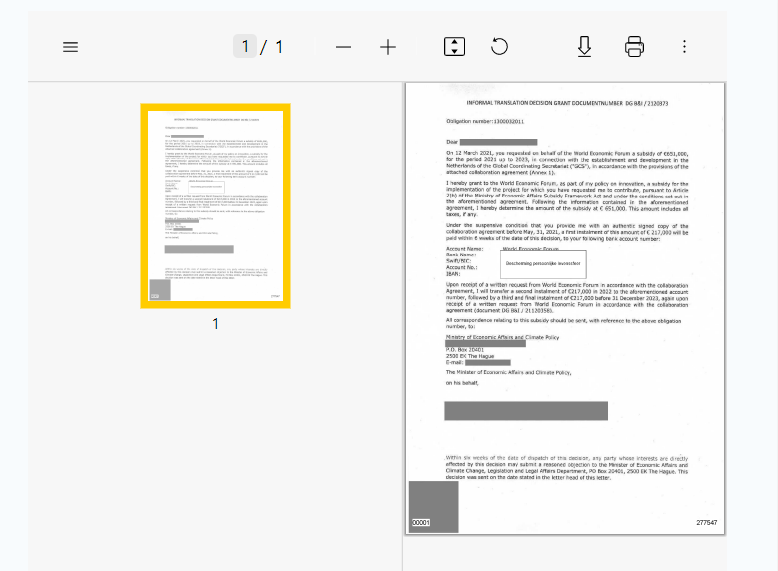778x571 pixels.
Task: Click the zoom in plus icon
Action: pyautogui.click(x=388, y=47)
